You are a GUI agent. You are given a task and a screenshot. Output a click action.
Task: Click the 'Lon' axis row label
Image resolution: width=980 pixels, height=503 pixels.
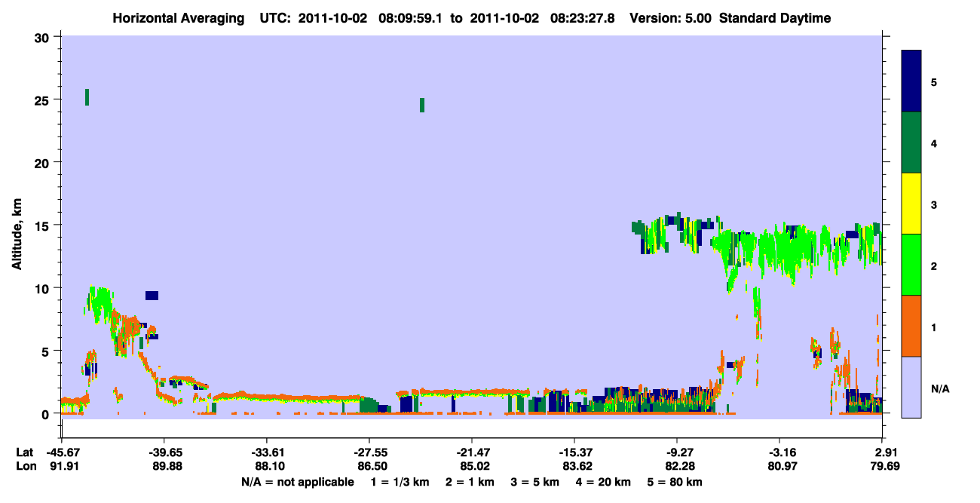pyautogui.click(x=25, y=467)
